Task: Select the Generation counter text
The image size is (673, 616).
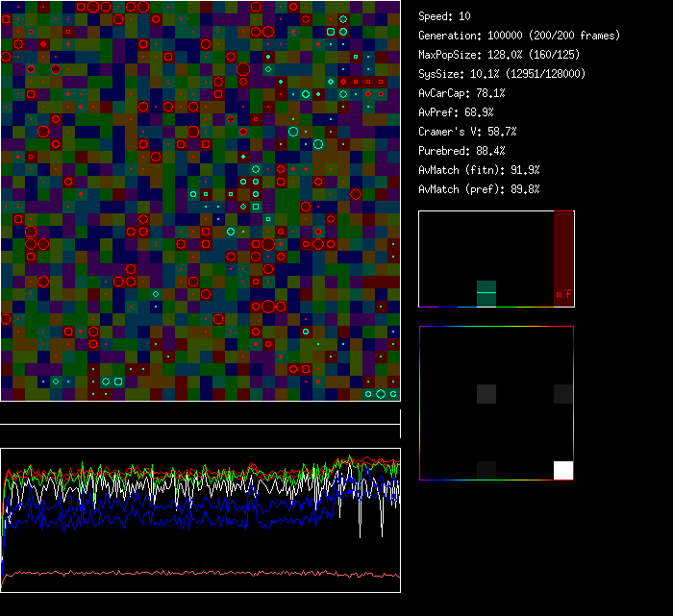Action: pyautogui.click(x=519, y=36)
